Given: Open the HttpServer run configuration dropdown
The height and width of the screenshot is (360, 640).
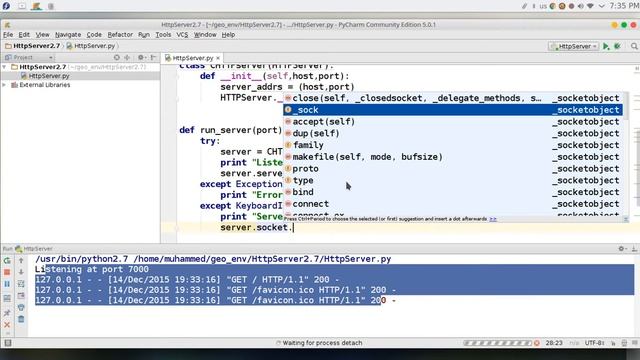Looking at the screenshot, I should coord(573,47).
